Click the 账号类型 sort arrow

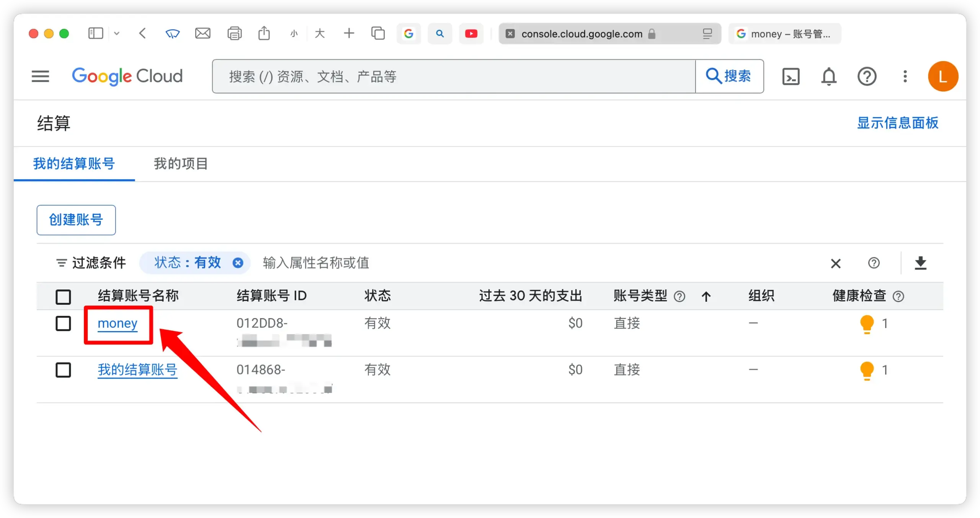click(706, 296)
